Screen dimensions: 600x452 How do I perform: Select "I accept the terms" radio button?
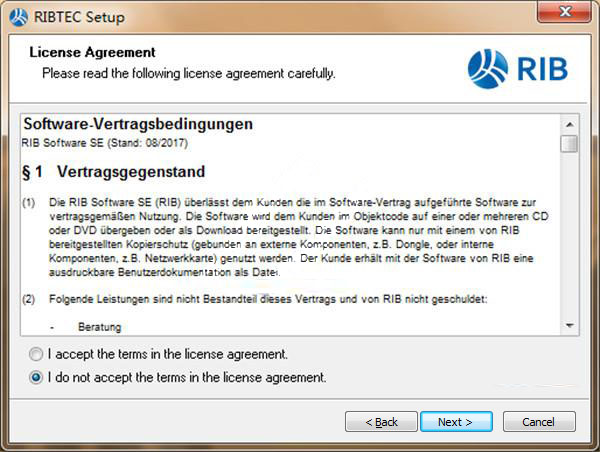37,354
